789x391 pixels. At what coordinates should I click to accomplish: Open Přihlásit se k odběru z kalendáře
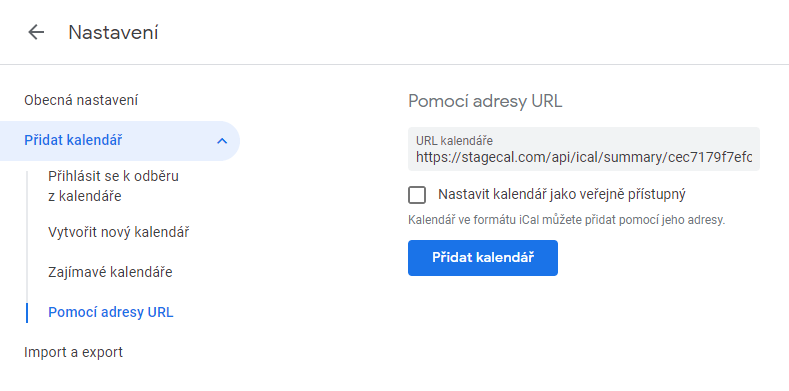[113, 186]
